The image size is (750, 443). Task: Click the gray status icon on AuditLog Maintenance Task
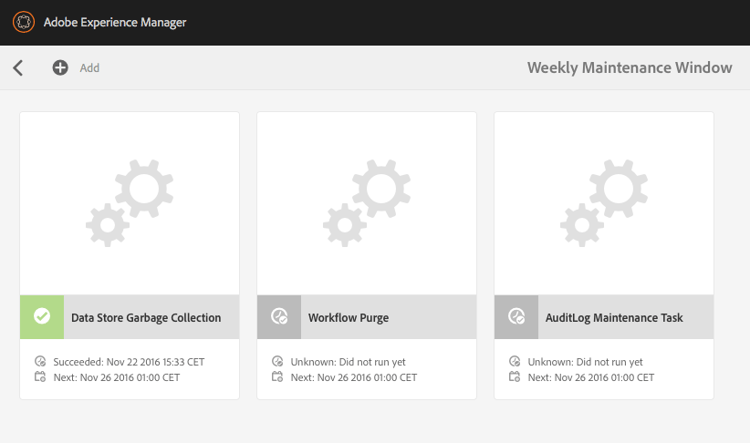pos(517,317)
